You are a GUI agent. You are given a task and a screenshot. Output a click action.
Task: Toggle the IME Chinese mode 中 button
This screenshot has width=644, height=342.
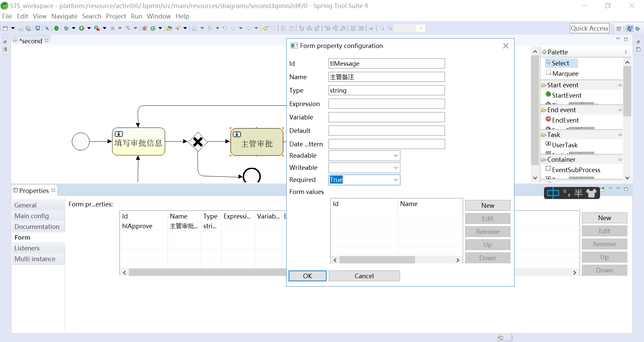[553, 193]
